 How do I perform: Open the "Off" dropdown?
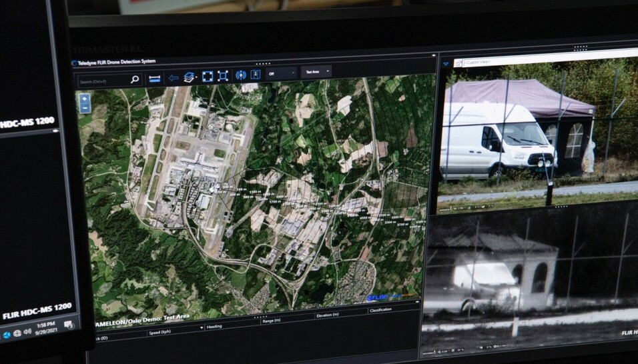[x=281, y=73]
